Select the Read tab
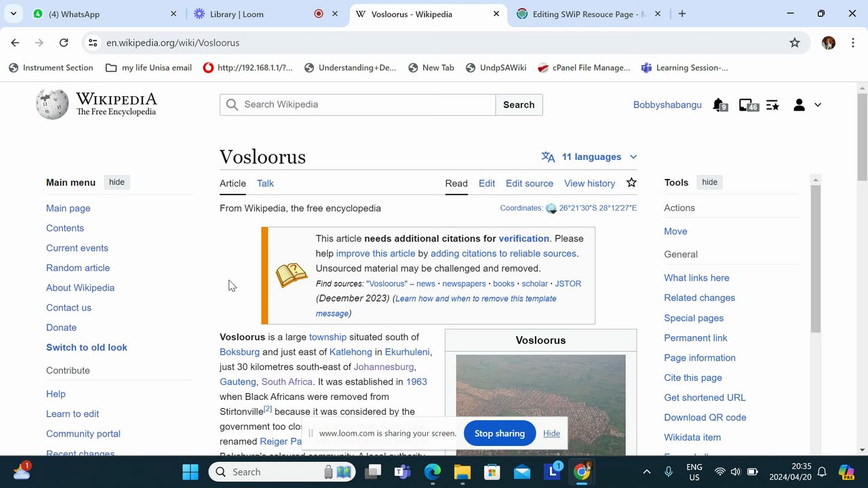The image size is (868, 488). pyautogui.click(x=456, y=184)
